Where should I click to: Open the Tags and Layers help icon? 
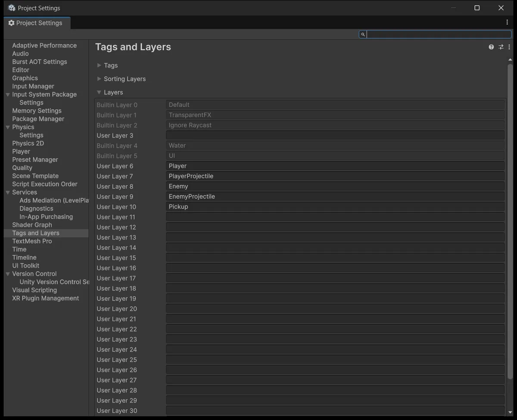[491, 47]
